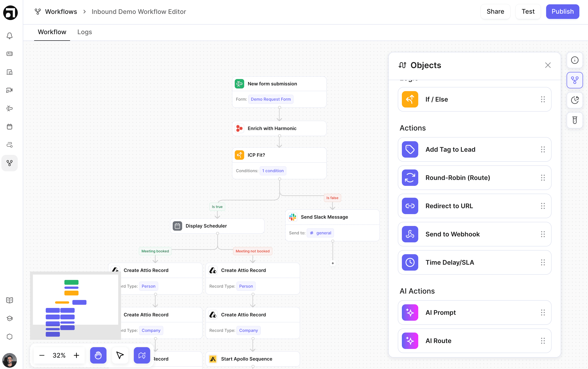
Task: Open the info panel icon
Action: pos(574,60)
